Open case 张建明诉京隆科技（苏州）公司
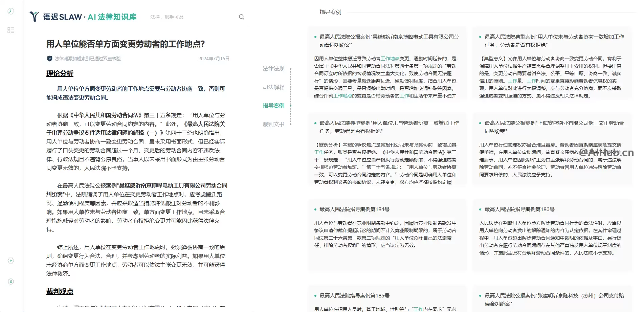 tap(554, 299)
